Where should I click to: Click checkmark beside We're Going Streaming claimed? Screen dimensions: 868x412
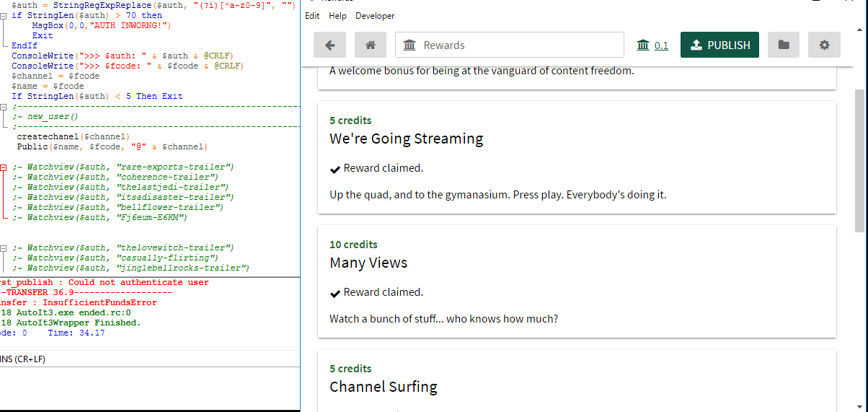335,169
